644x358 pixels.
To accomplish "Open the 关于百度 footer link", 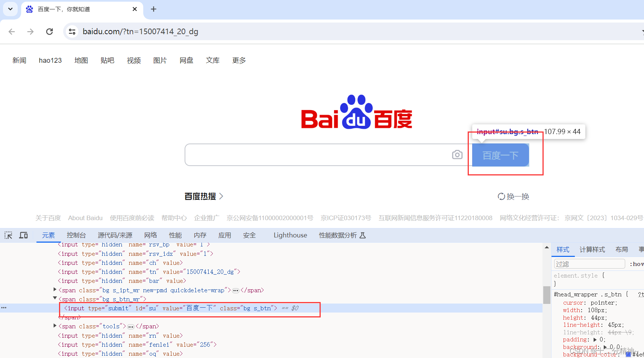I will pyautogui.click(x=48, y=218).
